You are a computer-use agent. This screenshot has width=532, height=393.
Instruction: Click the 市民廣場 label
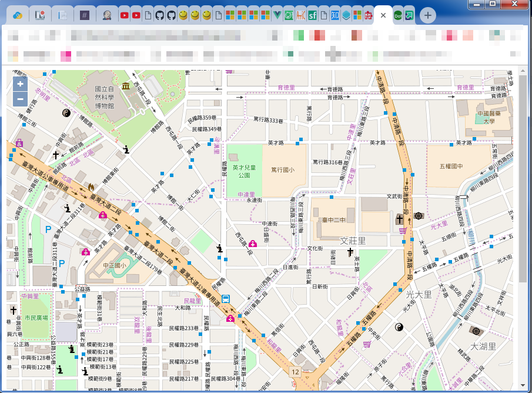point(36,318)
